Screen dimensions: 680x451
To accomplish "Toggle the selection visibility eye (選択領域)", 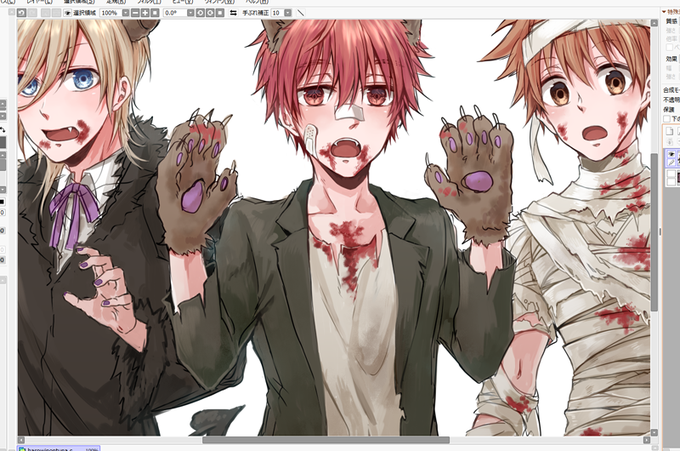I will coord(68,13).
